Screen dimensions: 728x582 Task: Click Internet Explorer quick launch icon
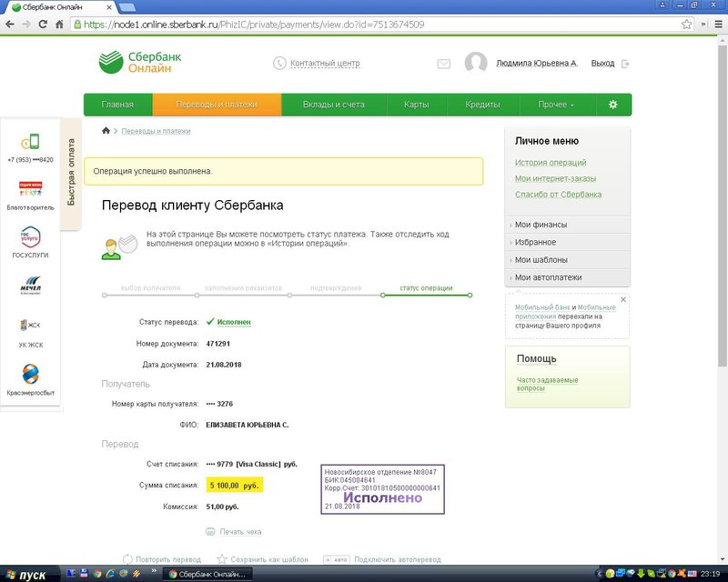tap(109, 574)
